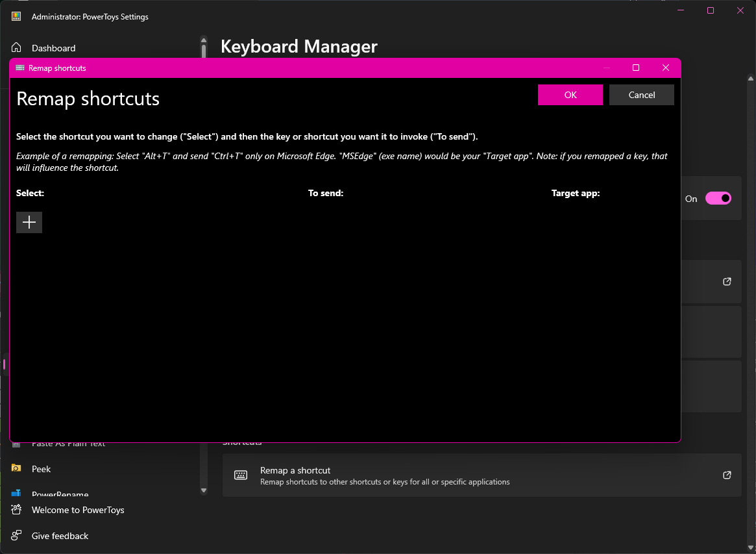Click the sidebar scrollbar down arrow
Image resolution: width=756 pixels, height=554 pixels.
[204, 490]
